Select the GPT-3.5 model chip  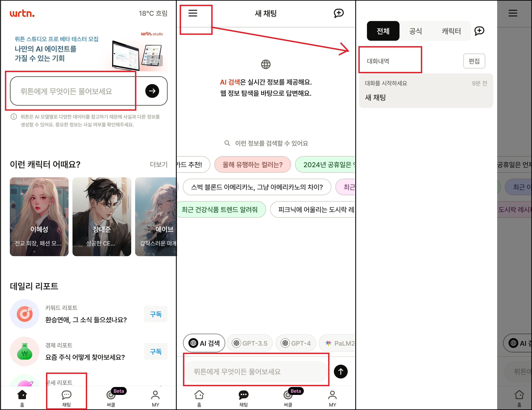pos(250,343)
